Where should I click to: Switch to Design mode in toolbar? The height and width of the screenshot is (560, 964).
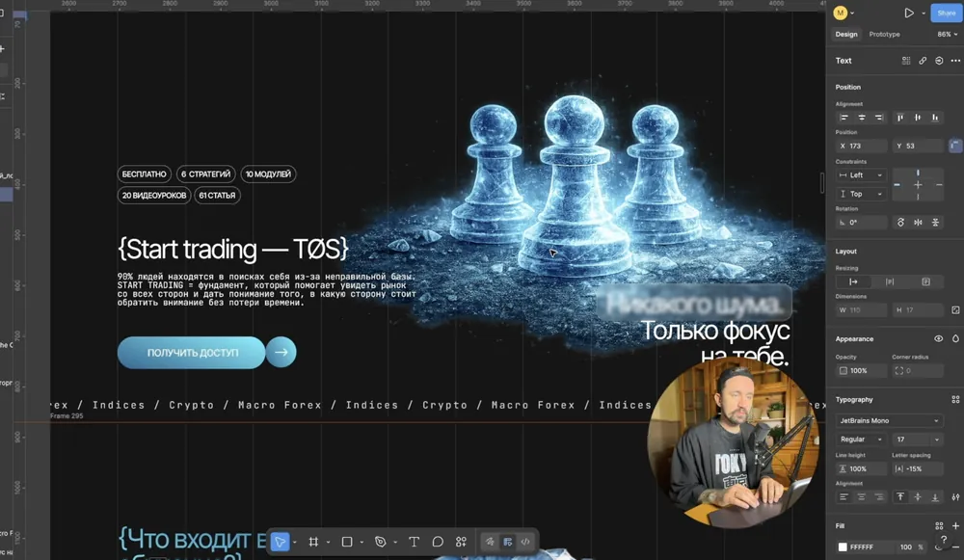click(508, 542)
